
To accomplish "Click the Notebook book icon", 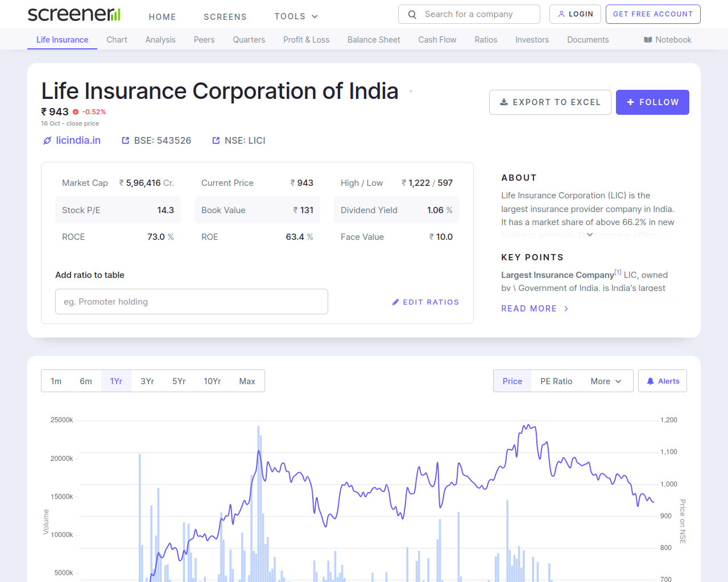I will tap(648, 40).
